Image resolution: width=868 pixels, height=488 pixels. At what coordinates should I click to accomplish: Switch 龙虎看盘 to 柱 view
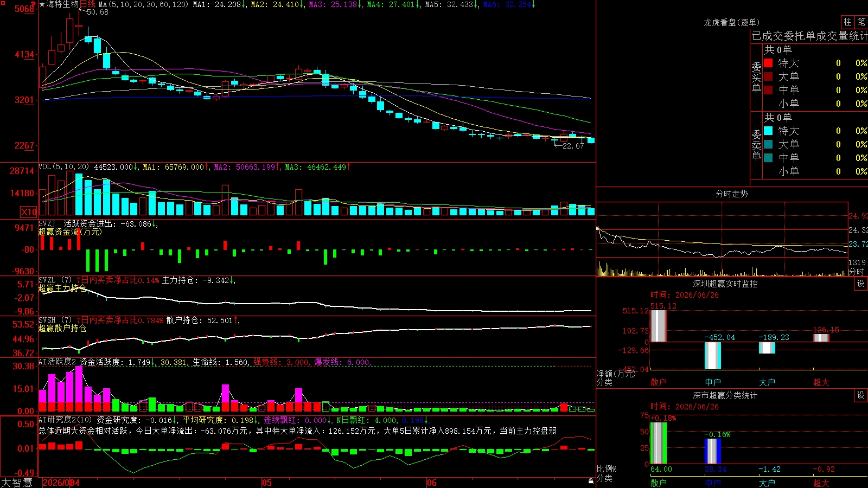(847, 22)
